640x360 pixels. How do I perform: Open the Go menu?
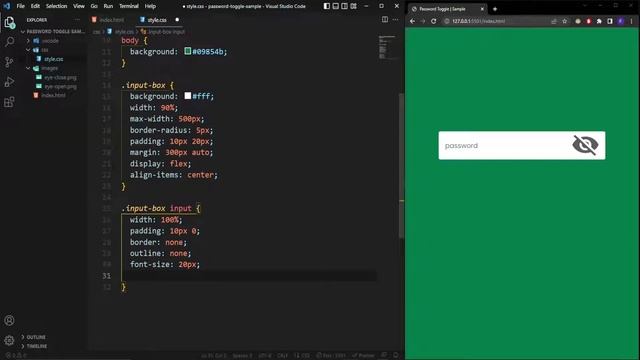94,6
